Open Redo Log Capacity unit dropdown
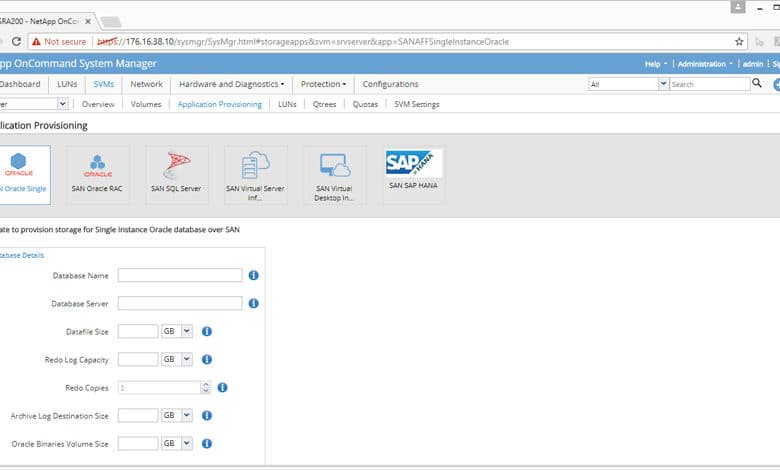The width and height of the screenshot is (780, 470). point(187,359)
